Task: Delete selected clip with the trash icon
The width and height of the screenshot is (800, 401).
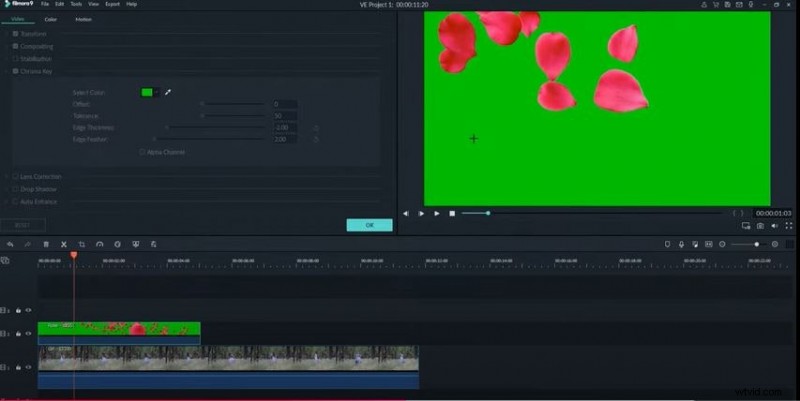Action: click(x=46, y=244)
